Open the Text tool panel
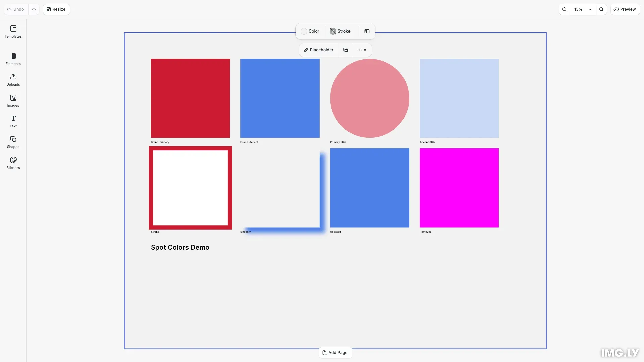The image size is (644, 362). (x=13, y=121)
